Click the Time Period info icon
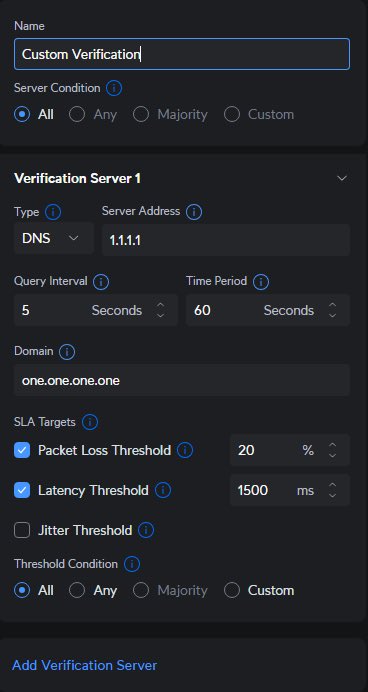The image size is (368, 692). (x=261, y=282)
